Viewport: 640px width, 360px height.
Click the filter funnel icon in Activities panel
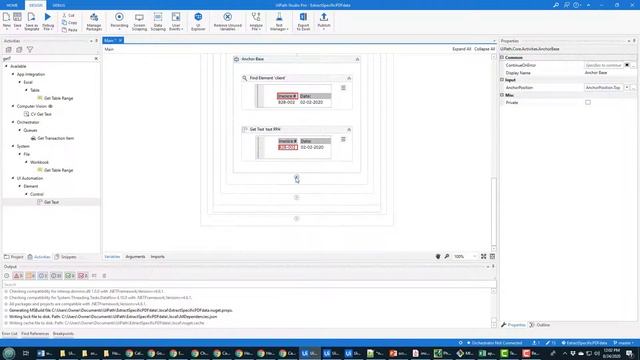pyautogui.click(x=30, y=49)
